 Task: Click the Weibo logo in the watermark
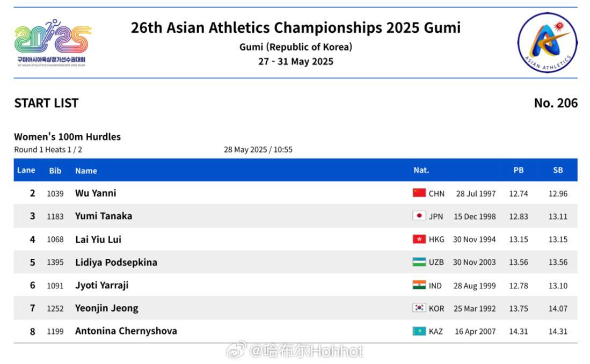pos(236,350)
